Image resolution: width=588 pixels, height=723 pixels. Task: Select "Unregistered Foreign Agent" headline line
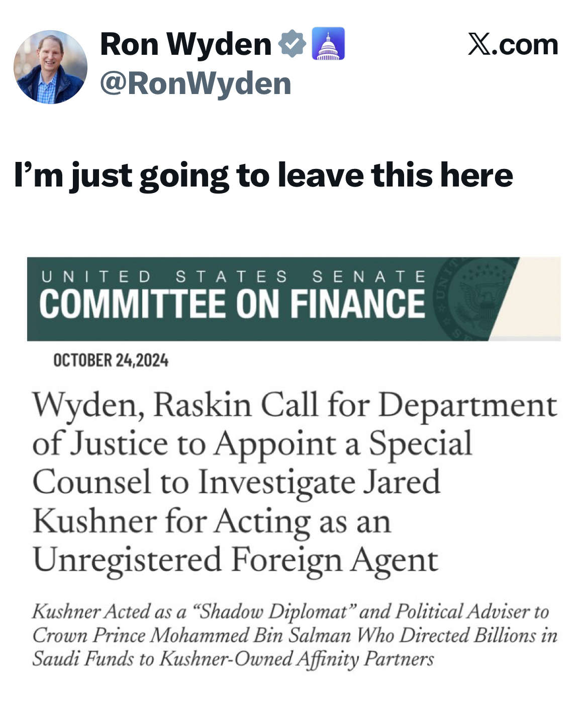(235, 560)
